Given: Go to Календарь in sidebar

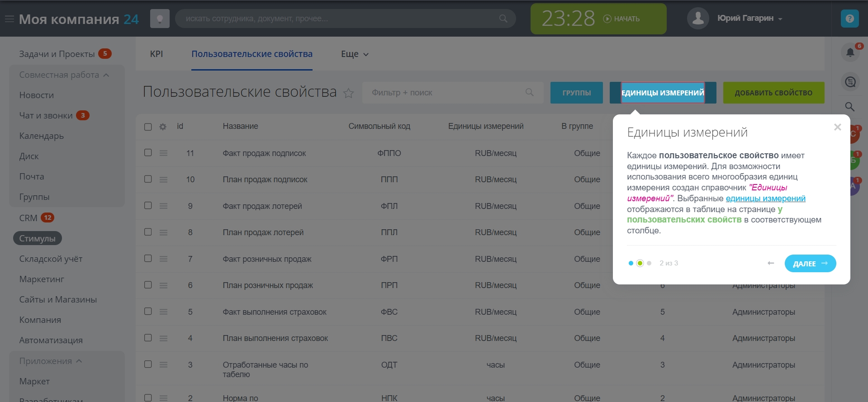Looking at the screenshot, I should coord(41,136).
